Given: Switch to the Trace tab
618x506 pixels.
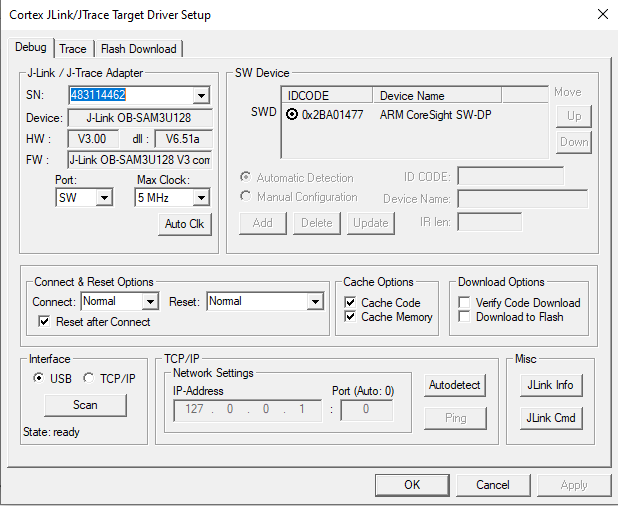Looking at the screenshot, I should 73,49.
